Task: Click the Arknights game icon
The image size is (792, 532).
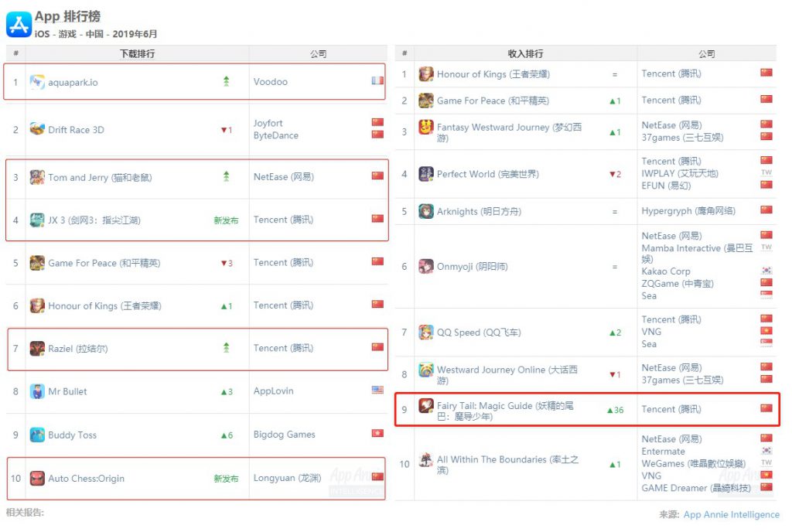Action: [x=426, y=211]
